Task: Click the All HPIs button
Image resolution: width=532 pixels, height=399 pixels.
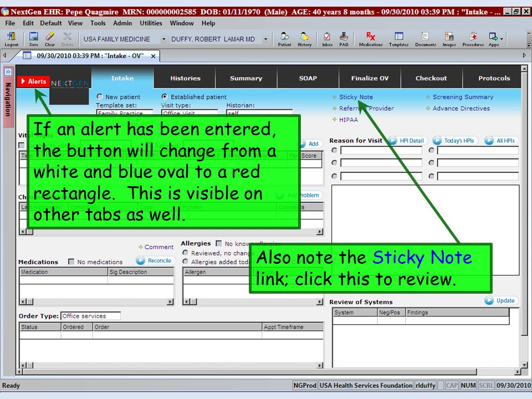Action: 501,140
